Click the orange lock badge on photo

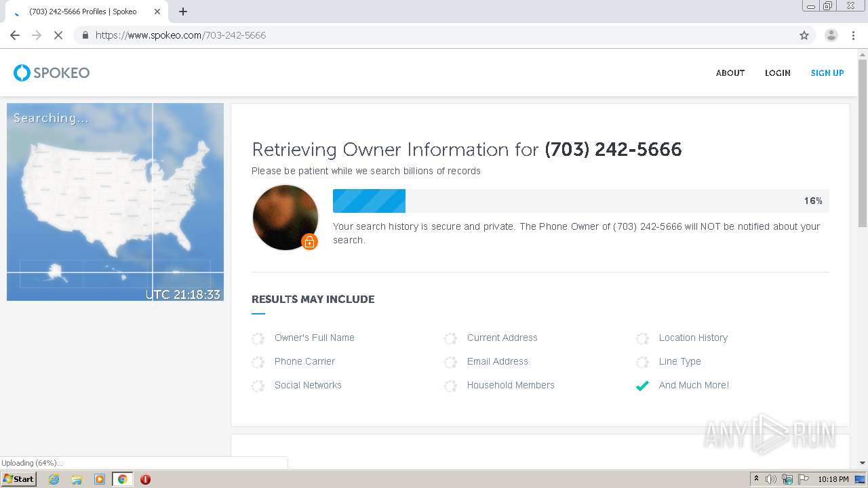pyautogui.click(x=309, y=241)
